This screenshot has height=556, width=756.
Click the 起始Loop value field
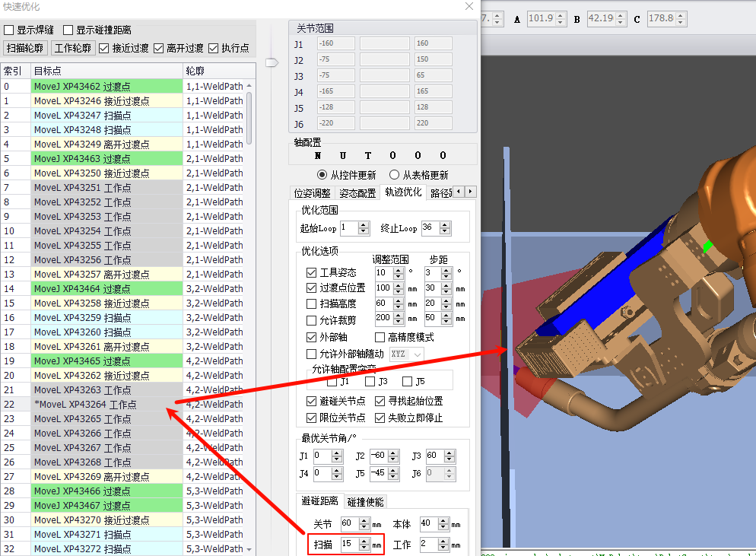pos(348,228)
